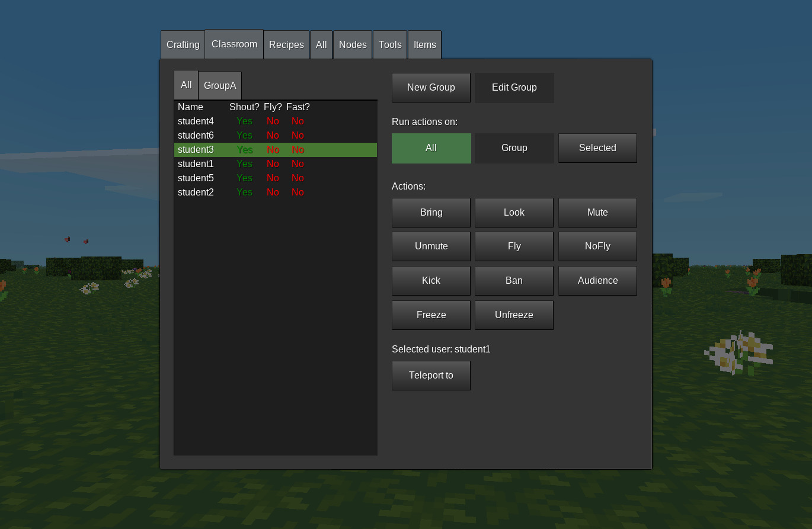Freeze students with the Freeze button
This screenshot has width=812, height=529.
pyautogui.click(x=431, y=315)
